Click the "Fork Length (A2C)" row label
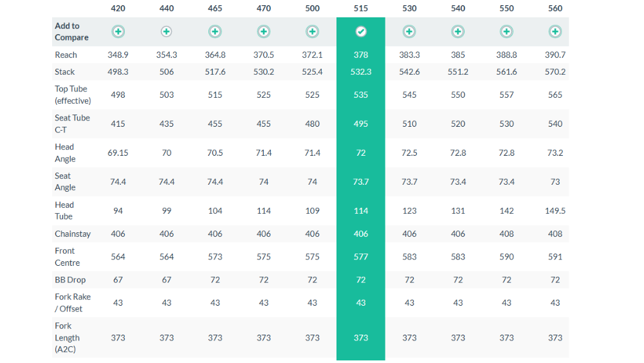 click(x=68, y=337)
